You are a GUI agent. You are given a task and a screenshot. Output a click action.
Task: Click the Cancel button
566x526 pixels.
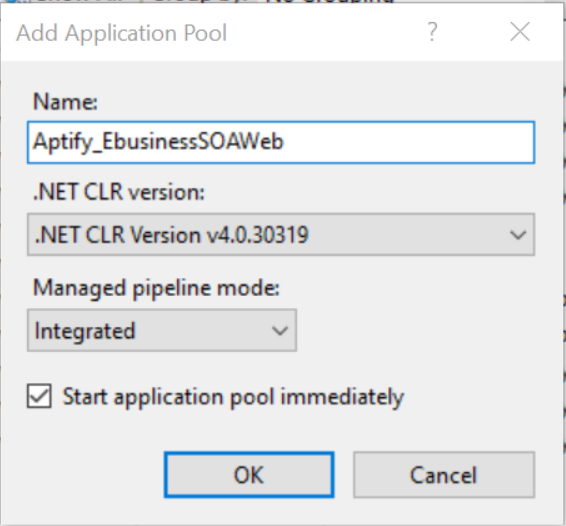pos(444,475)
